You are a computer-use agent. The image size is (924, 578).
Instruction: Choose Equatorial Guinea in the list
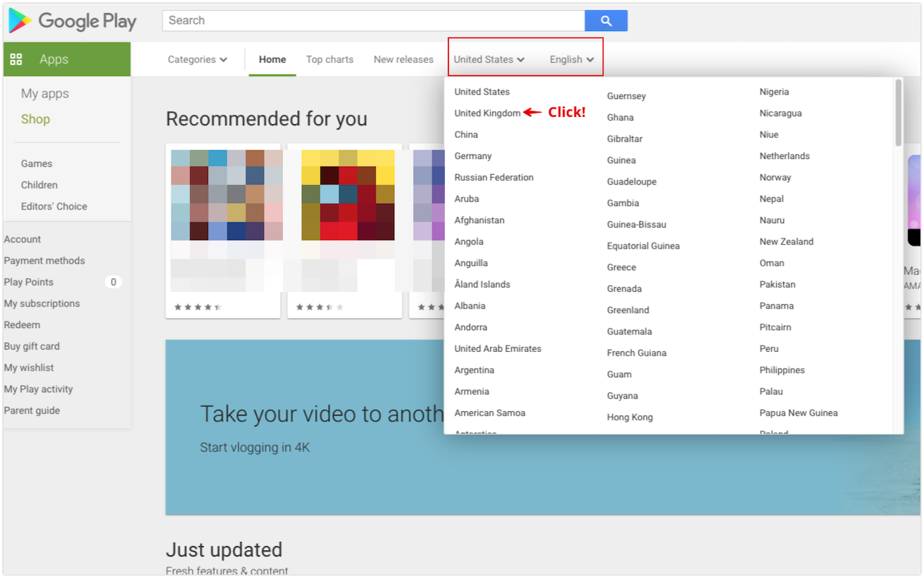[643, 246]
